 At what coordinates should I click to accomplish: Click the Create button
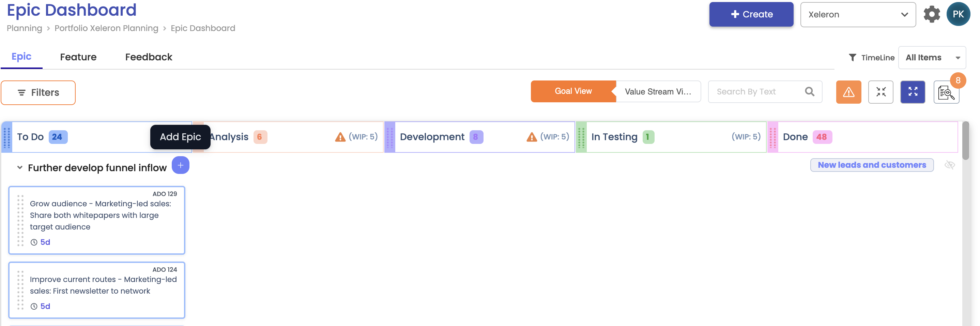point(751,14)
